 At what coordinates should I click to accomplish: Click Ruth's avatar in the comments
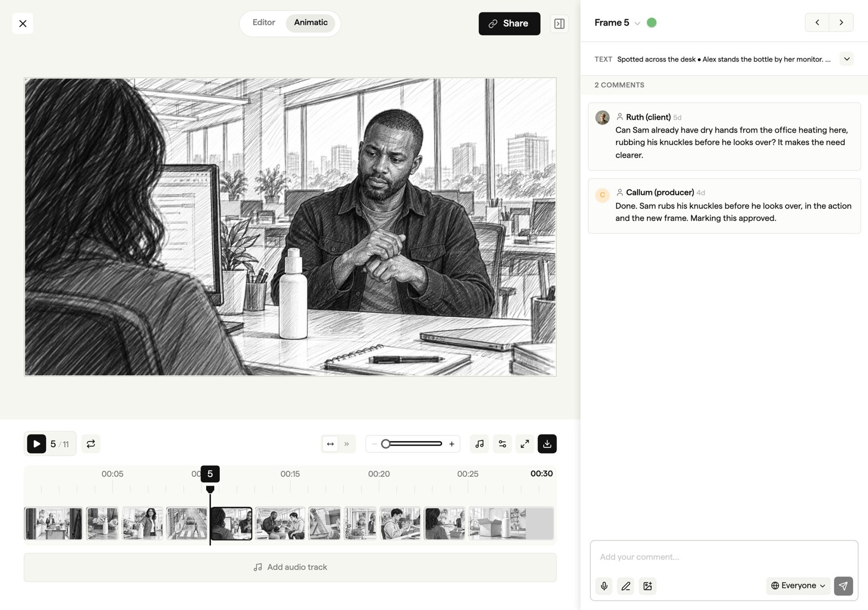[x=602, y=117]
